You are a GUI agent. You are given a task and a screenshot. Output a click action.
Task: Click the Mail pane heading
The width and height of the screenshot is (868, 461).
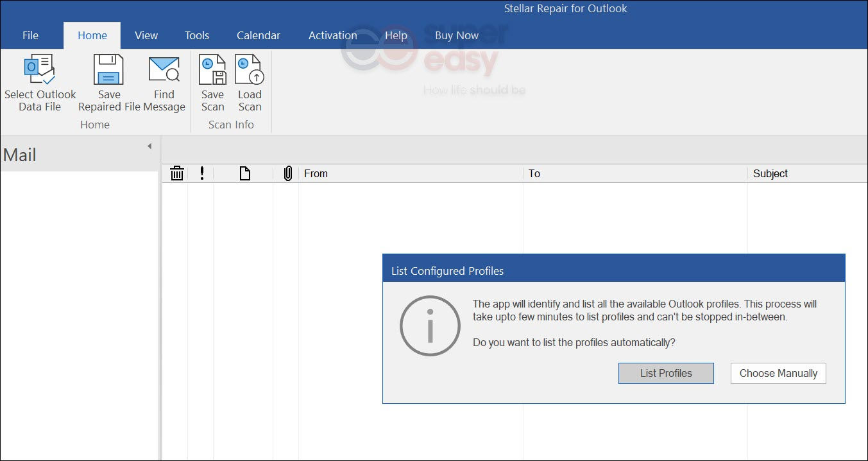point(20,155)
